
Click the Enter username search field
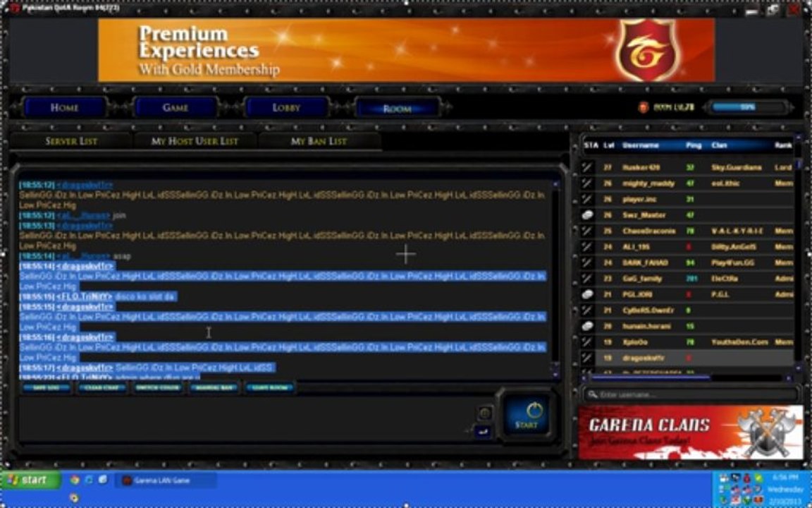pyautogui.click(x=691, y=395)
